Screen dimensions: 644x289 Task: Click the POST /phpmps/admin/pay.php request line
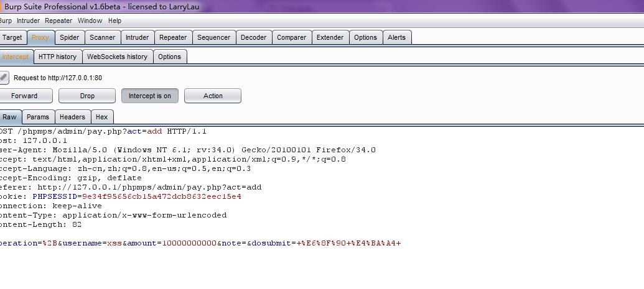103,131
